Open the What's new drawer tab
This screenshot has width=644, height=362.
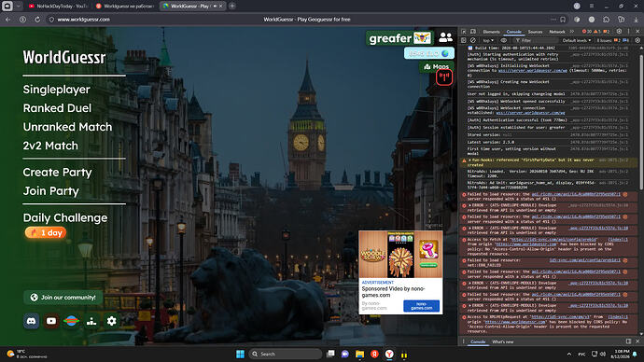click(502, 341)
